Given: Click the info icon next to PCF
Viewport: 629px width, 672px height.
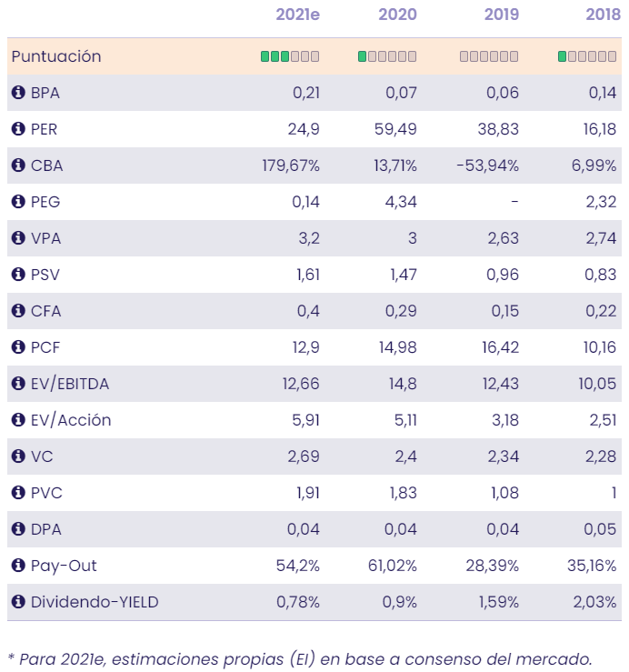Looking at the screenshot, I should click(x=18, y=347).
